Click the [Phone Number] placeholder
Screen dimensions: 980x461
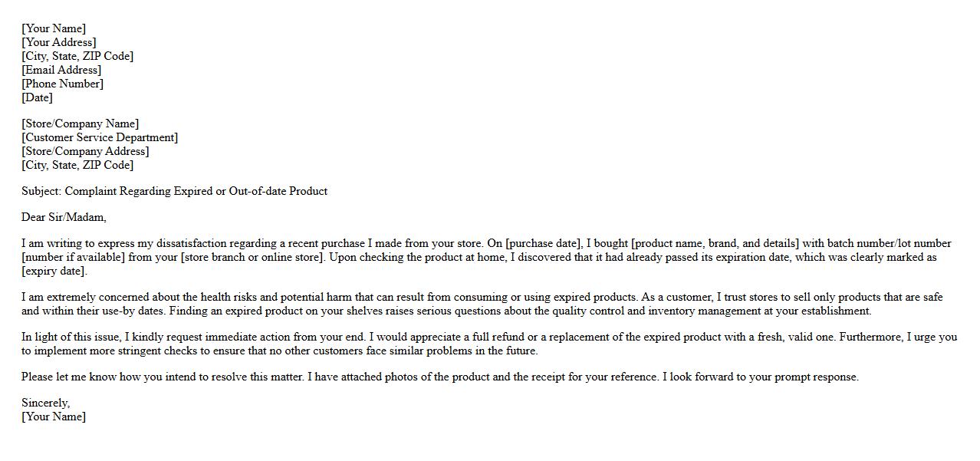[62, 84]
